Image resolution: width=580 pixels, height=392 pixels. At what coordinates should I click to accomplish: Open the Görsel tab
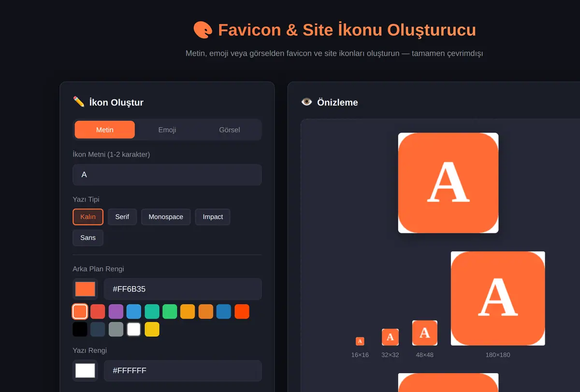[230, 130]
